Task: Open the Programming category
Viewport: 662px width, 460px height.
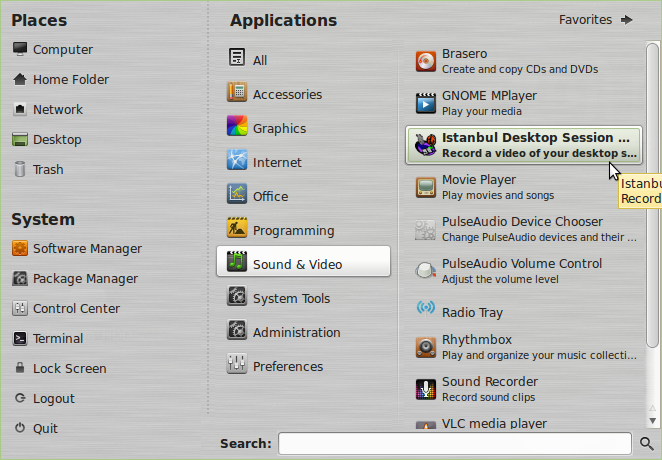Action: (303, 228)
